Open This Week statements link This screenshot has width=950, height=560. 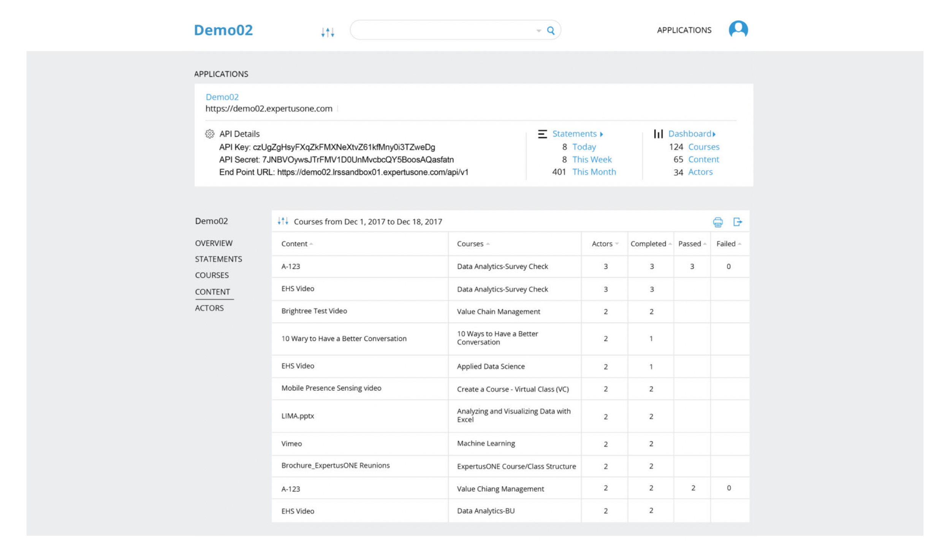592,159
